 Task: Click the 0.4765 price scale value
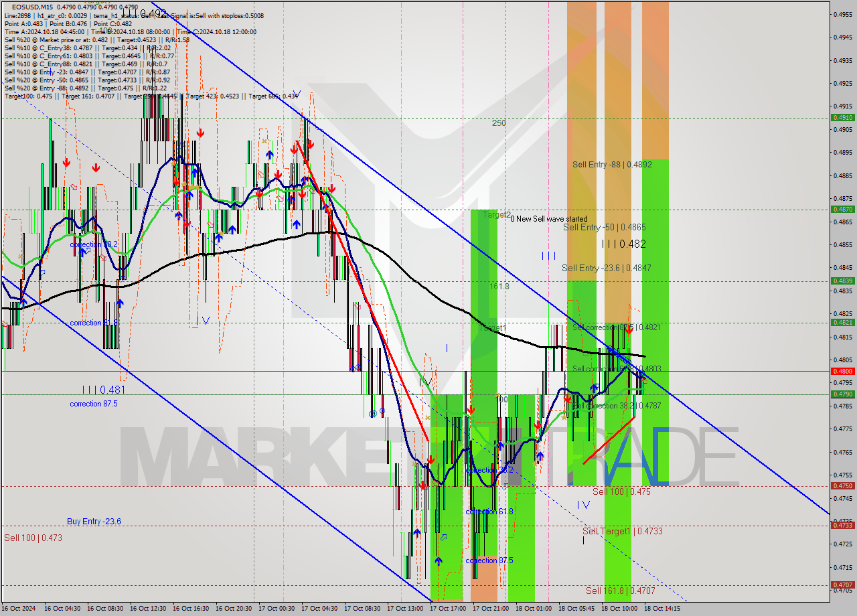[842, 452]
